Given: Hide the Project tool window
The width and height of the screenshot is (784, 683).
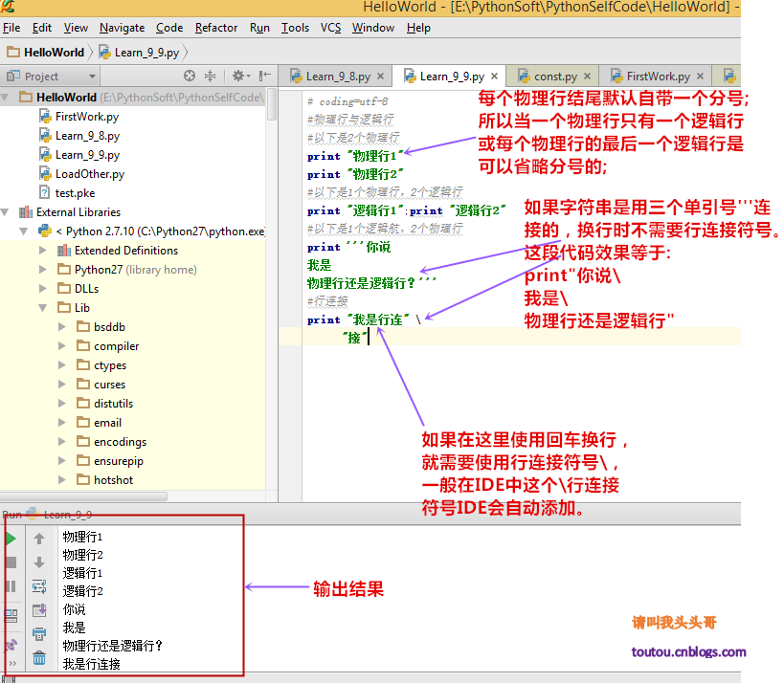Looking at the screenshot, I should (x=264, y=76).
